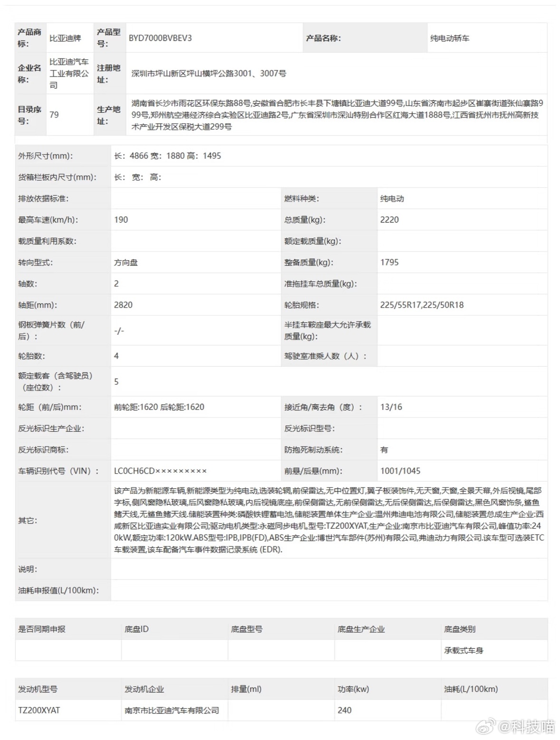
Task: Click steering type value 方向盘
Action: pyautogui.click(x=126, y=263)
